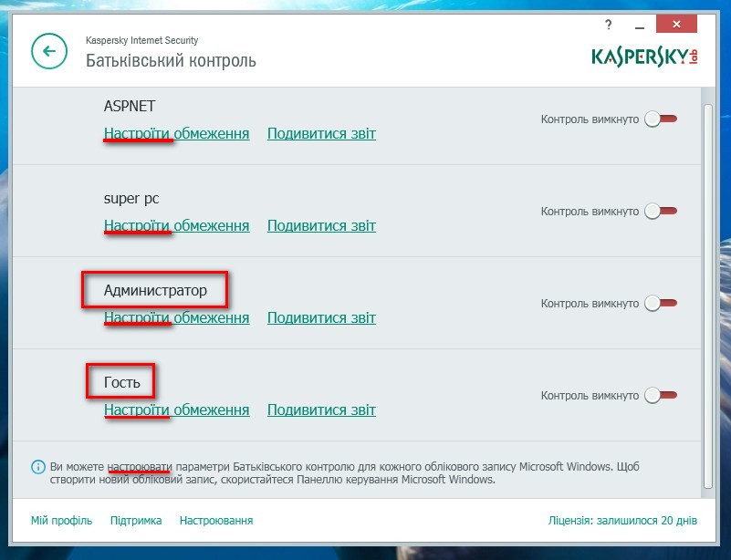Open Настроїти обмеження for Гость

pos(177,410)
